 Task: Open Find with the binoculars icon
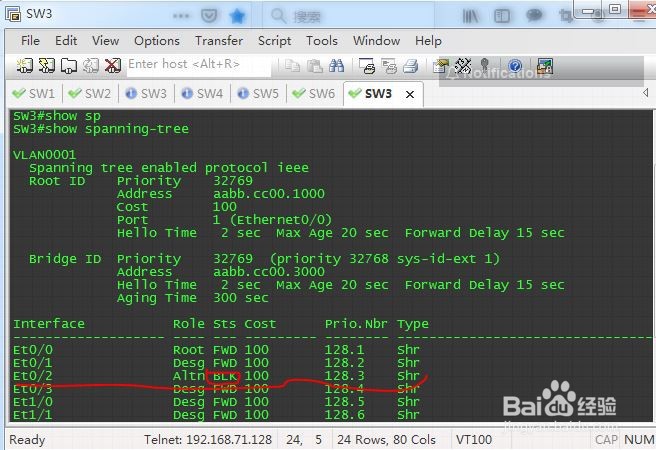(x=336, y=66)
